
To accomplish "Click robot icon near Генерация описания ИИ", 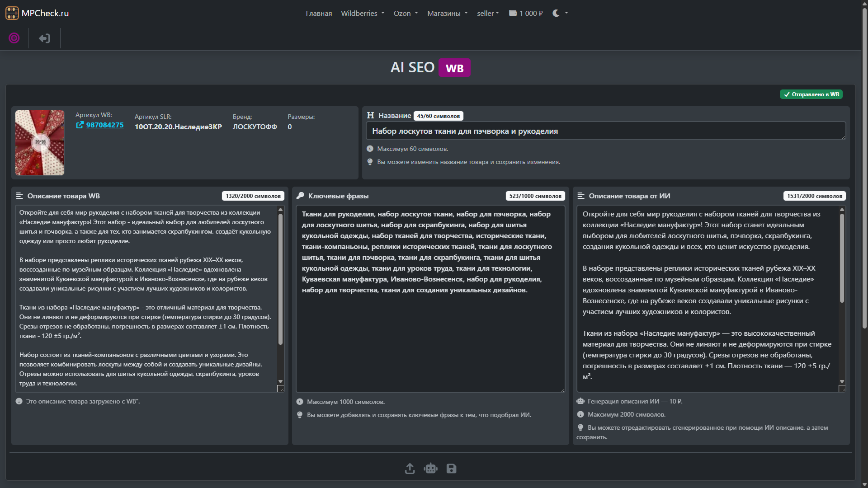I will (580, 401).
